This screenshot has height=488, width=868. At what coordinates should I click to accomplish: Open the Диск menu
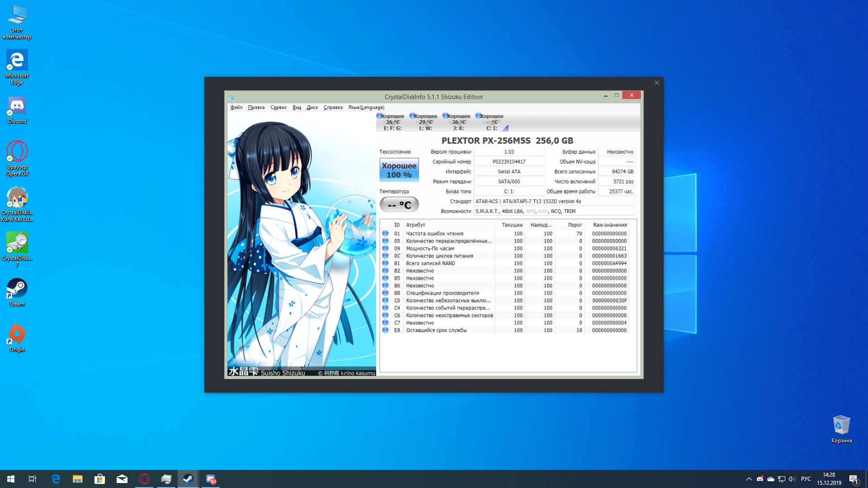point(312,108)
